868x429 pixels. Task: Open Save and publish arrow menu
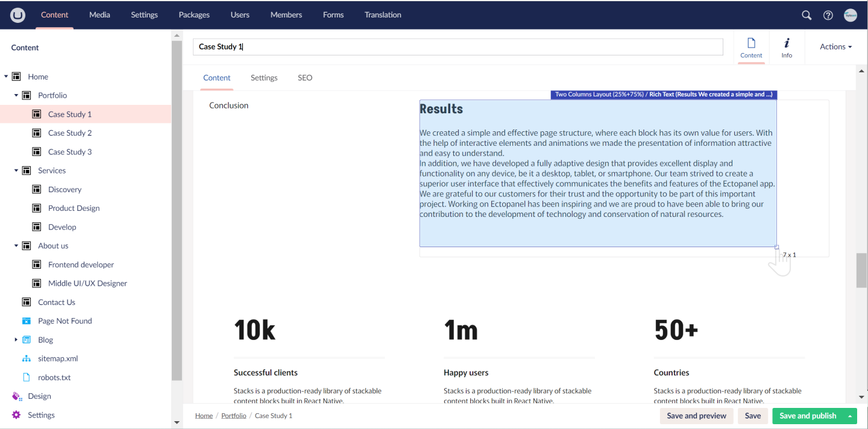[x=850, y=416]
